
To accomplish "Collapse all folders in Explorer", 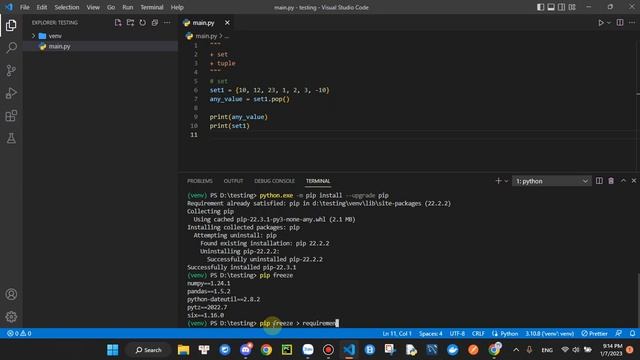I will pyautogui.click(x=155, y=23).
